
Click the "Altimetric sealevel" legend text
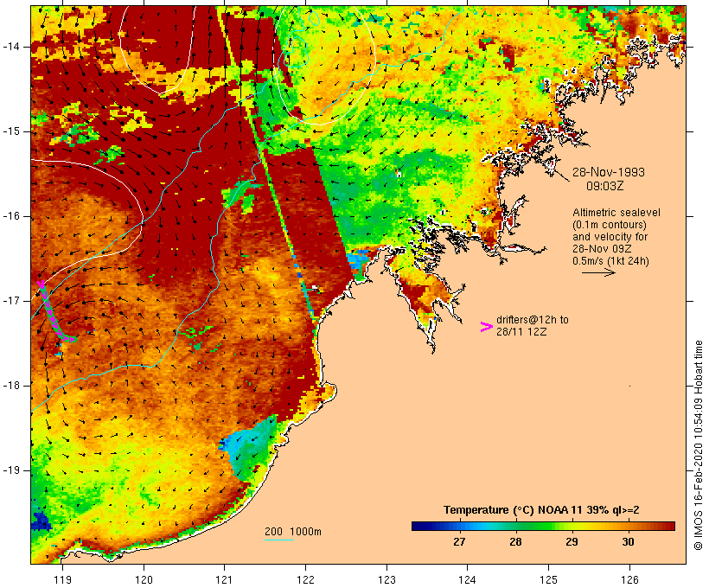[x=616, y=213]
